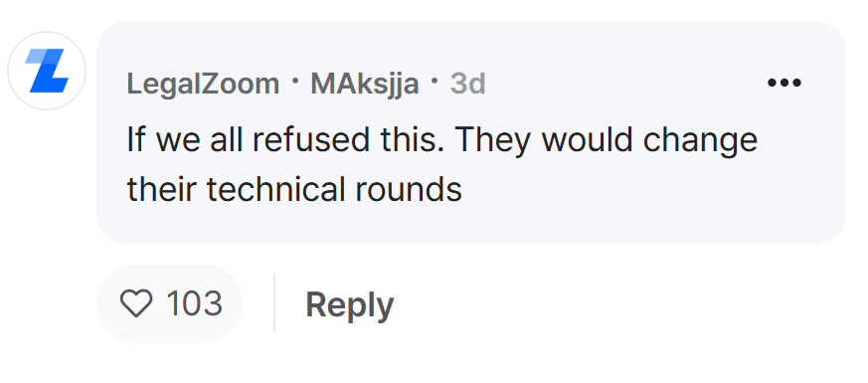
Task: View the 103 likes count
Action: point(194,303)
